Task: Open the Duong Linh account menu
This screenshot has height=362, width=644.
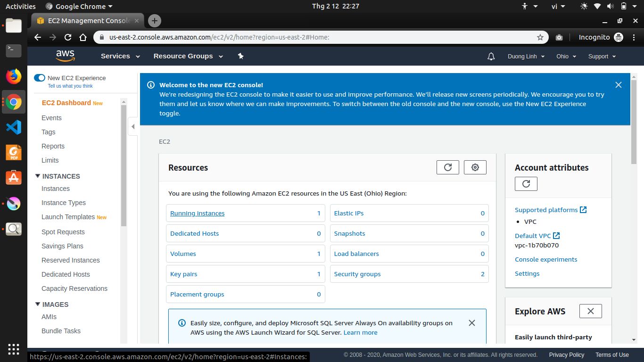Action: 526,57
